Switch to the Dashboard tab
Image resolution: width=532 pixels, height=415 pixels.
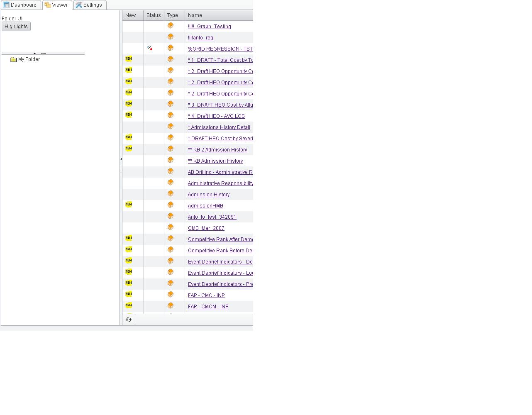pos(20,5)
